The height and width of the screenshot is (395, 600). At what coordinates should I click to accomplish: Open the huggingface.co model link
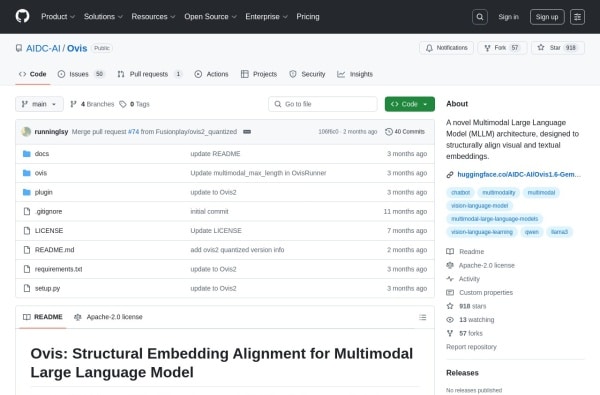pyautogui.click(x=519, y=175)
